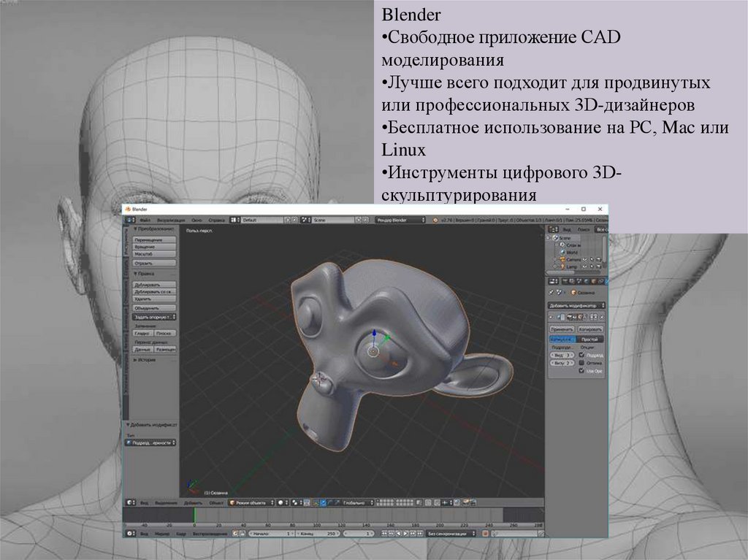Open the Справка menu

(216, 219)
